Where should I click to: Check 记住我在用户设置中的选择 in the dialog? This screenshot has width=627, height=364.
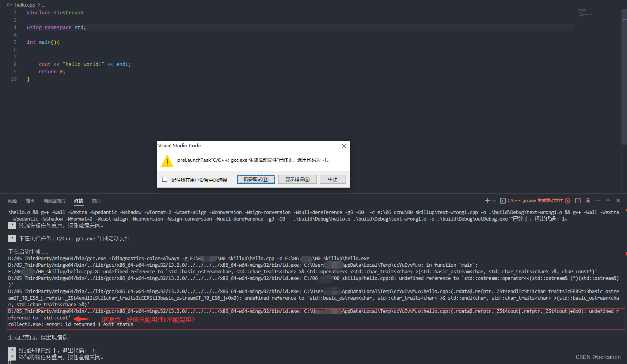pyautogui.click(x=164, y=179)
